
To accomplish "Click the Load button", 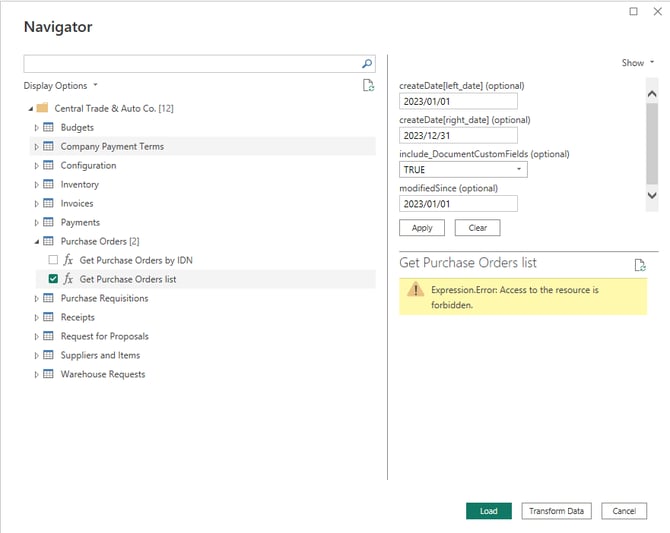I will point(488,511).
